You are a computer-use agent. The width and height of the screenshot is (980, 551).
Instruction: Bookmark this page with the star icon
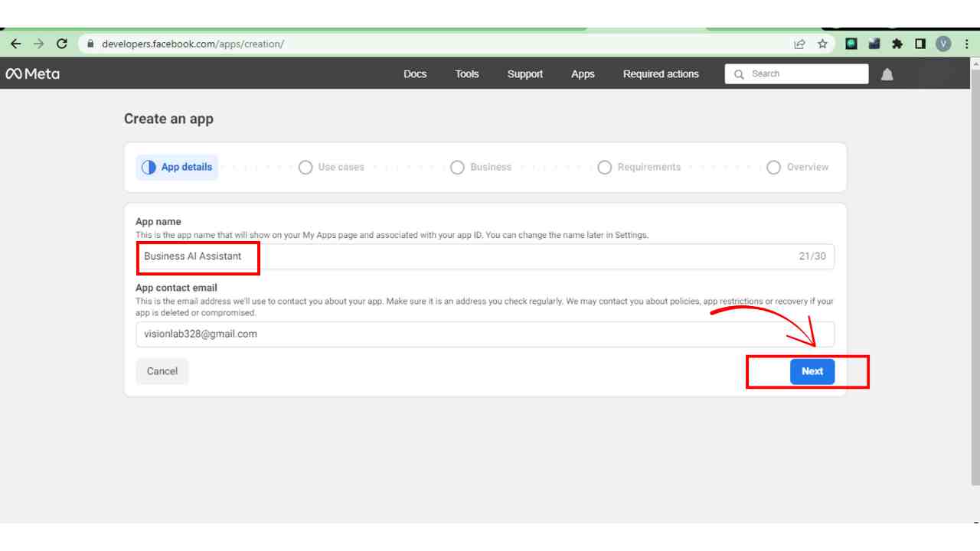click(x=822, y=44)
